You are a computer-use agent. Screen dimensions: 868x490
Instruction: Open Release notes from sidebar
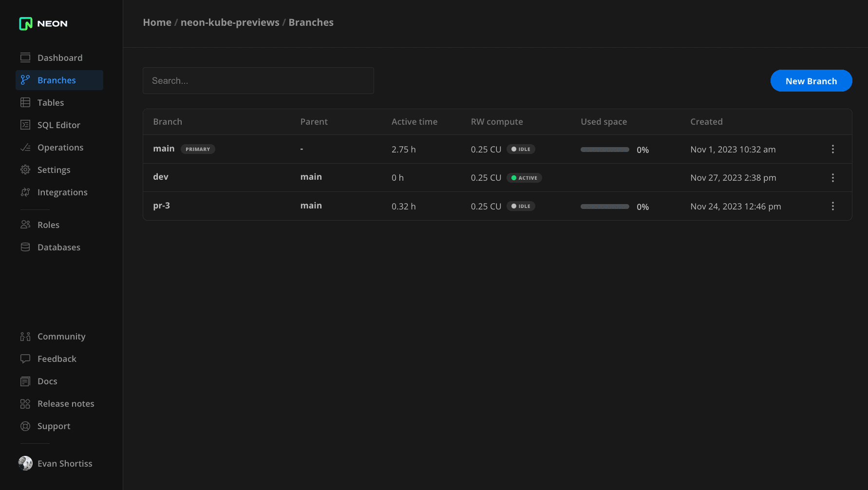[66, 403]
